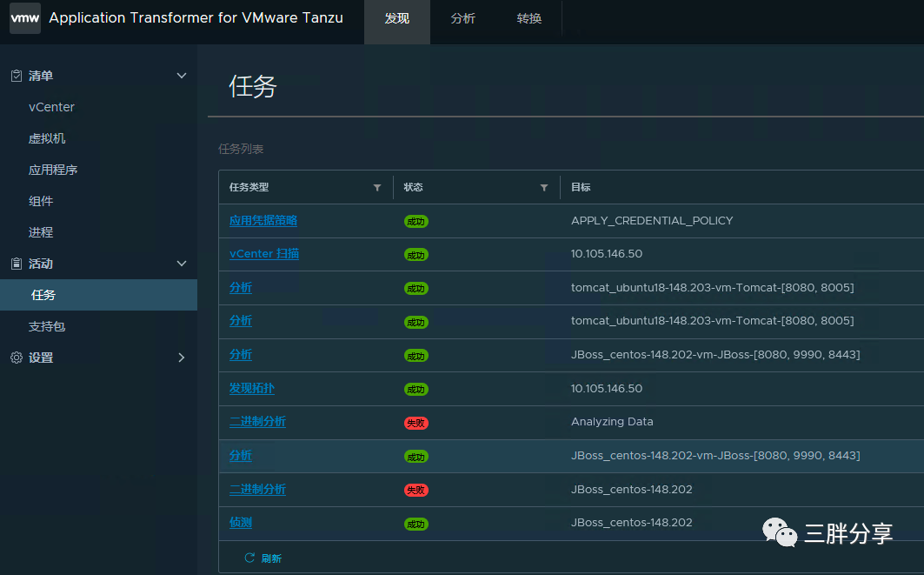Open the 任务类型 column filter
The width and height of the screenshot is (924, 575).
point(377,188)
